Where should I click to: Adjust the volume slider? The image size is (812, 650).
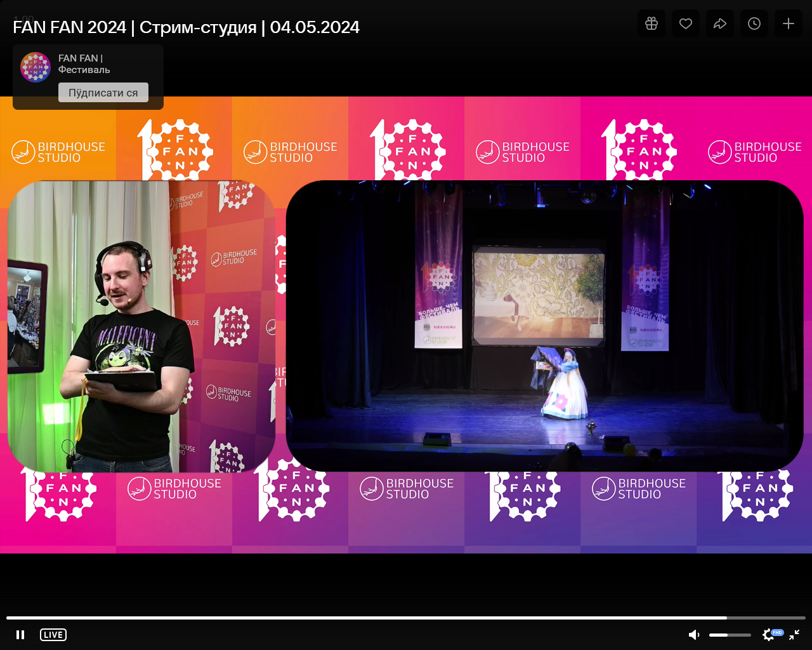[730, 635]
